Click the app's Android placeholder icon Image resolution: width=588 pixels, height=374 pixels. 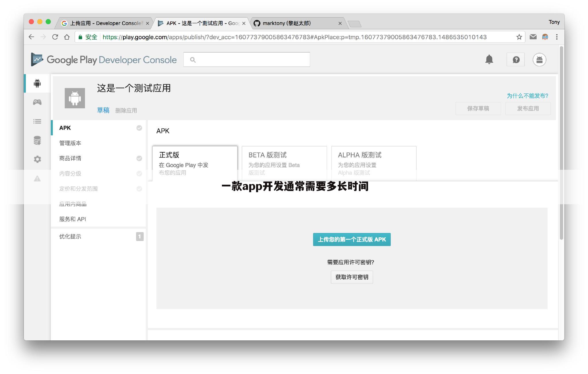click(75, 98)
